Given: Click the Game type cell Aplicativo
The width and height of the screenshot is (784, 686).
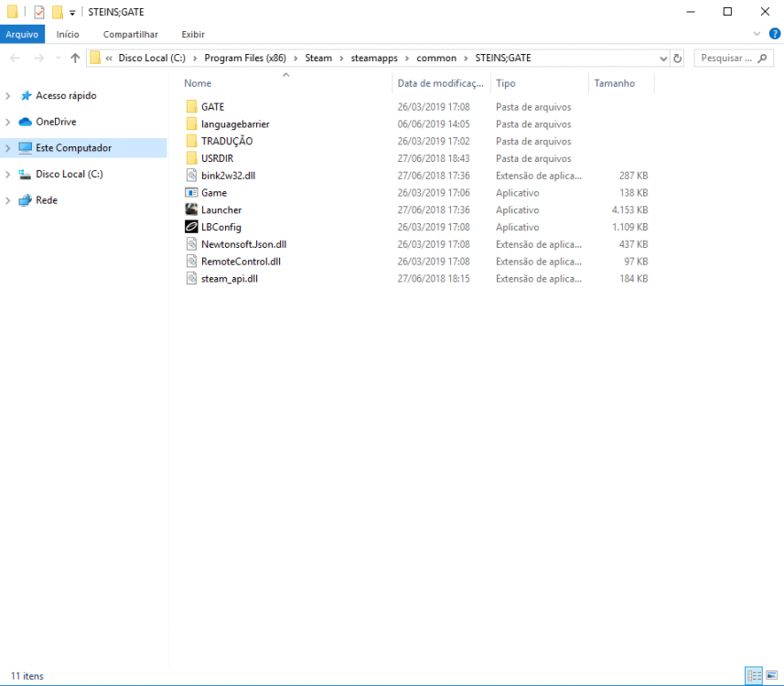Looking at the screenshot, I should (518, 193).
